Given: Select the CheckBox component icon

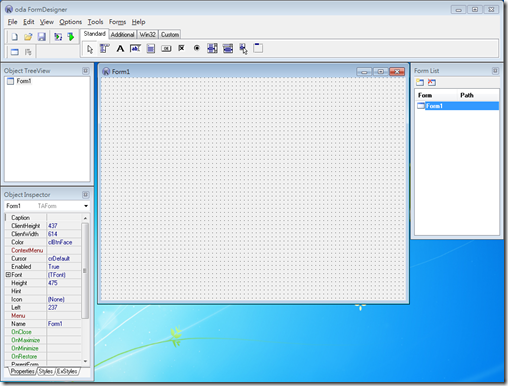Looking at the screenshot, I should pyautogui.click(x=181, y=49).
